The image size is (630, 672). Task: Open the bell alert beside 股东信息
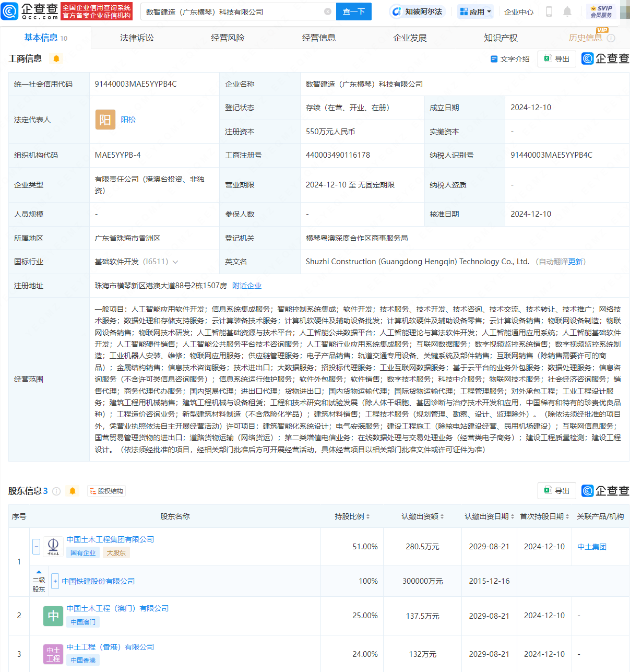tap(73, 491)
